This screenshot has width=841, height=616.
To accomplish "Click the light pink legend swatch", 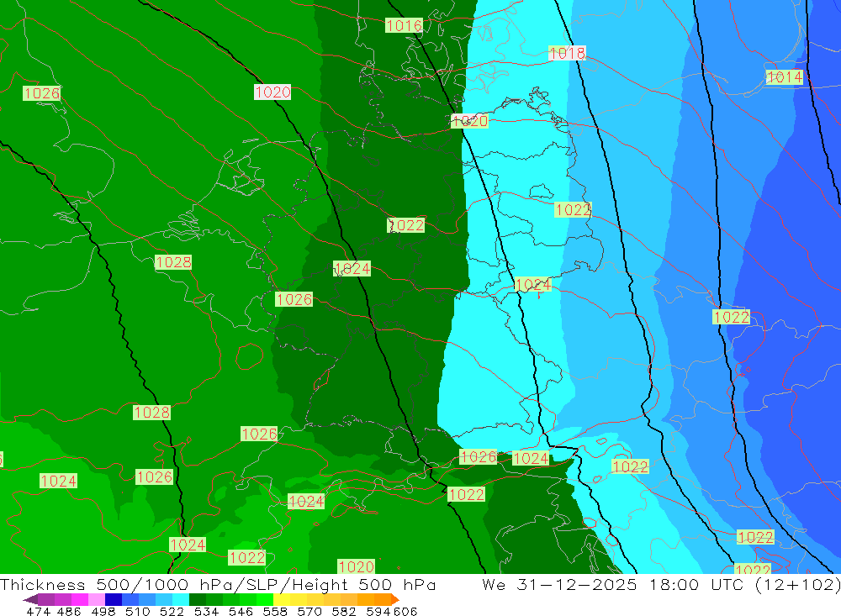I will [x=97, y=599].
